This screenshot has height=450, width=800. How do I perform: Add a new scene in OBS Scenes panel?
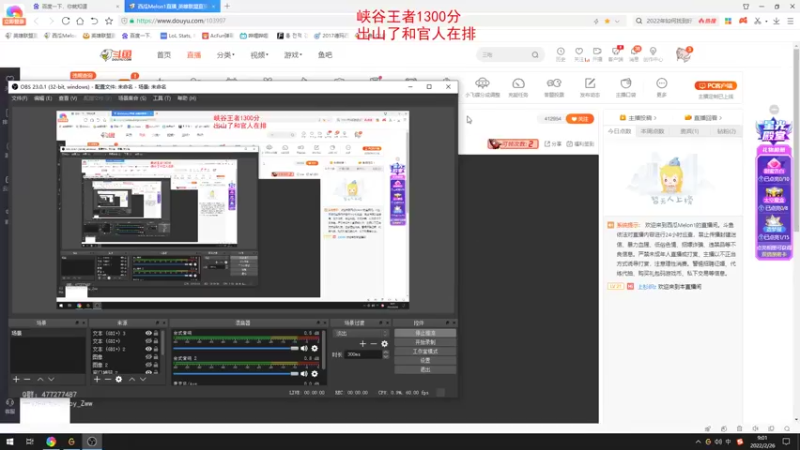16,380
